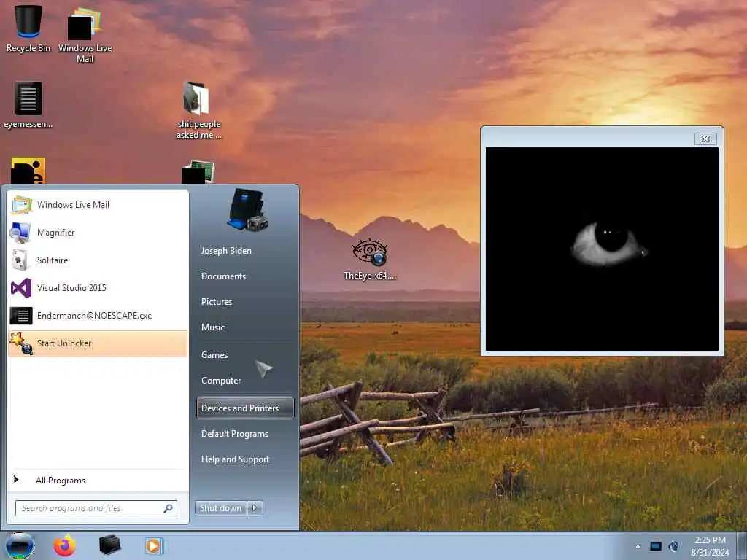Select TheEye-x64 desktop icon
747x560 pixels.
point(370,259)
